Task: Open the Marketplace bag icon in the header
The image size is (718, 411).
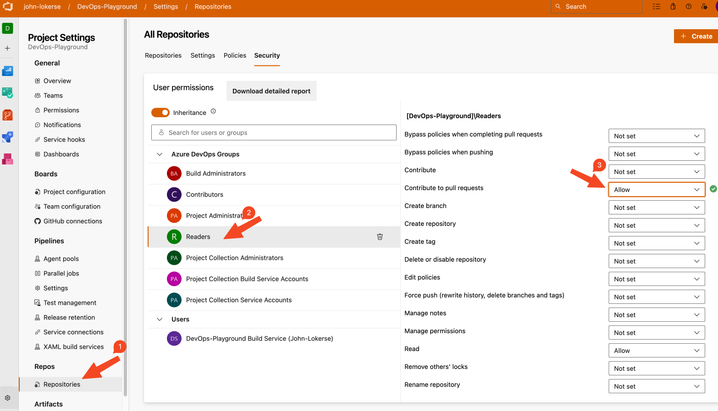Action: pyautogui.click(x=673, y=6)
